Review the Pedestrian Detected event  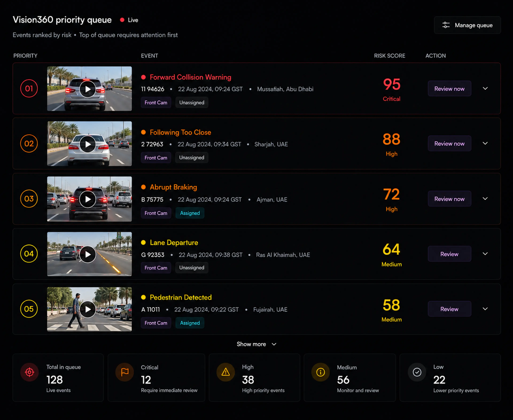(449, 309)
